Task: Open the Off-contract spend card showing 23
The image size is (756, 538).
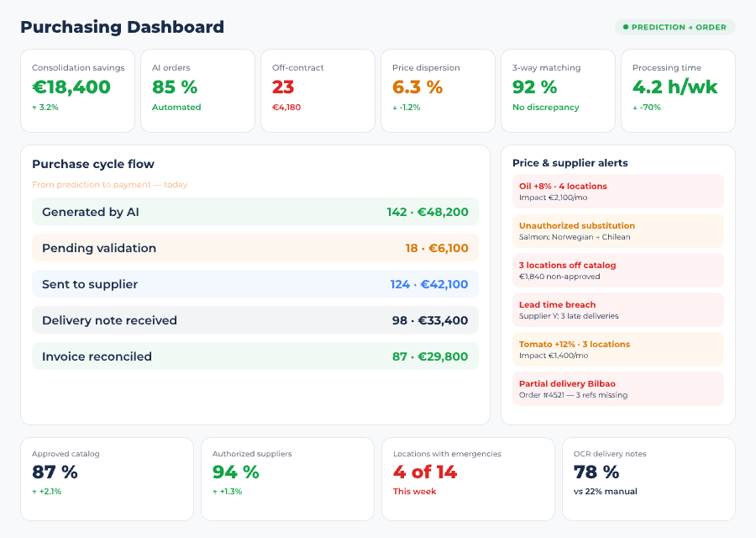Action: pos(318,91)
